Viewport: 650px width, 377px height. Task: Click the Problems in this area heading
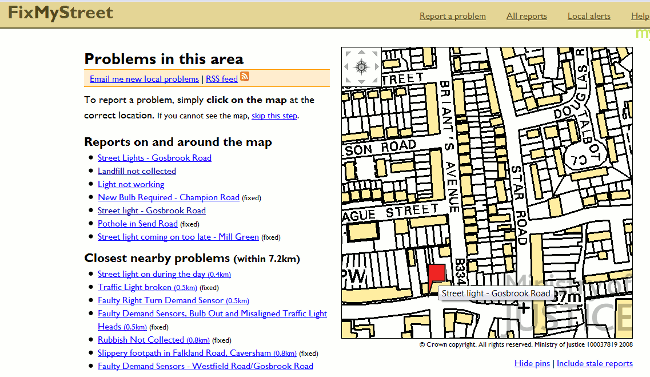pyautogui.click(x=164, y=59)
